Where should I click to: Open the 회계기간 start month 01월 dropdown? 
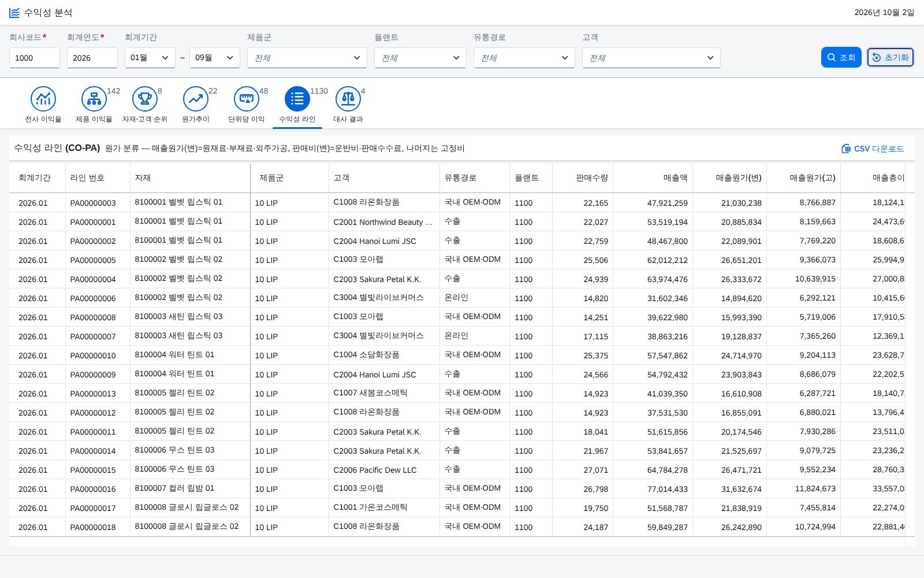coord(150,58)
